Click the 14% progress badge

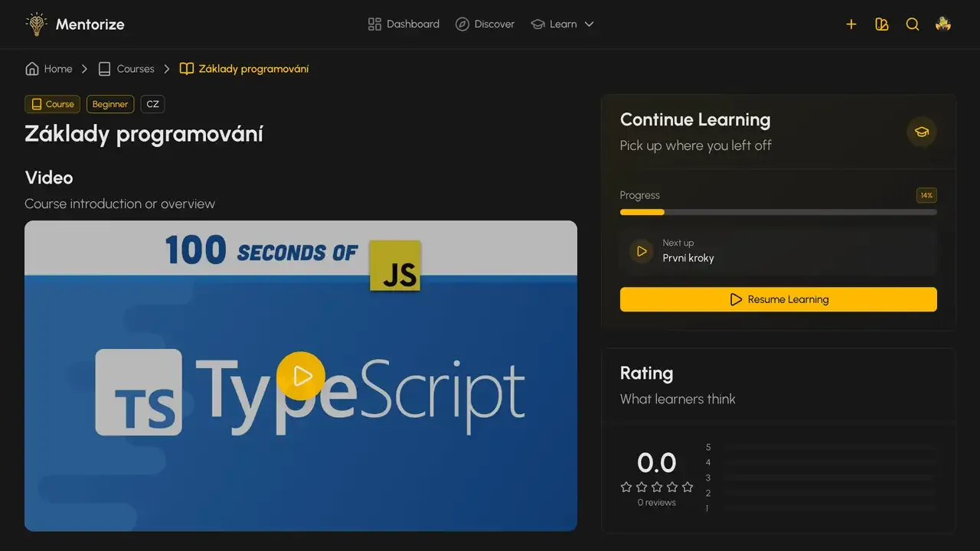point(926,195)
